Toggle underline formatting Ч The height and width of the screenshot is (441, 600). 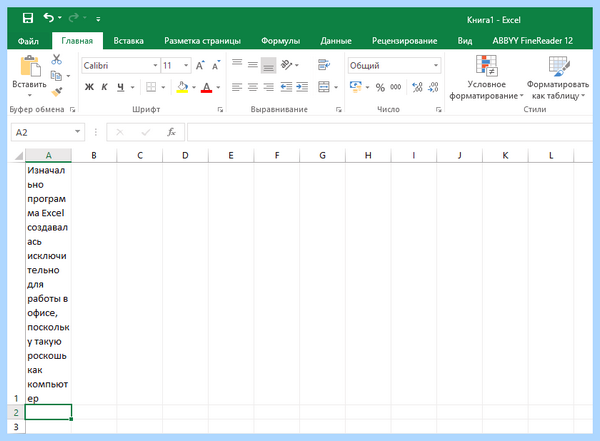(x=121, y=87)
